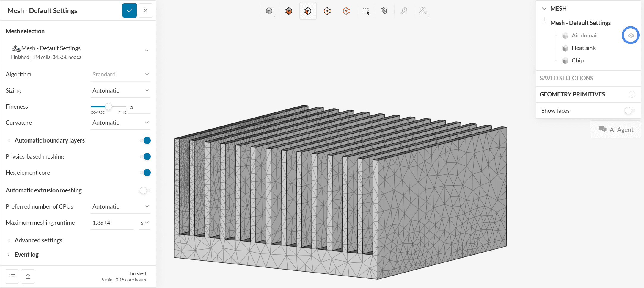This screenshot has height=288, width=644.
Task: Open the render mode cube icon
Action: tap(269, 11)
